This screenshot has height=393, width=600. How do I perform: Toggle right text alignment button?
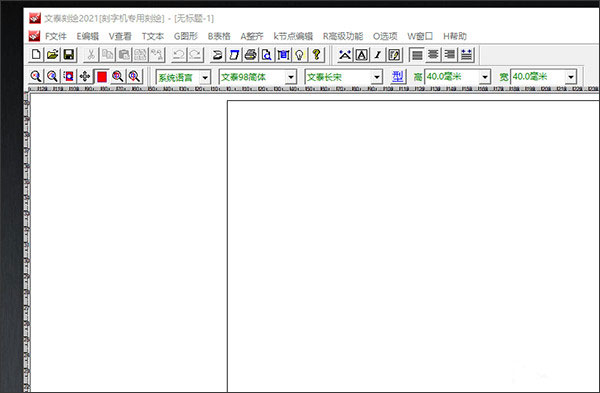450,55
